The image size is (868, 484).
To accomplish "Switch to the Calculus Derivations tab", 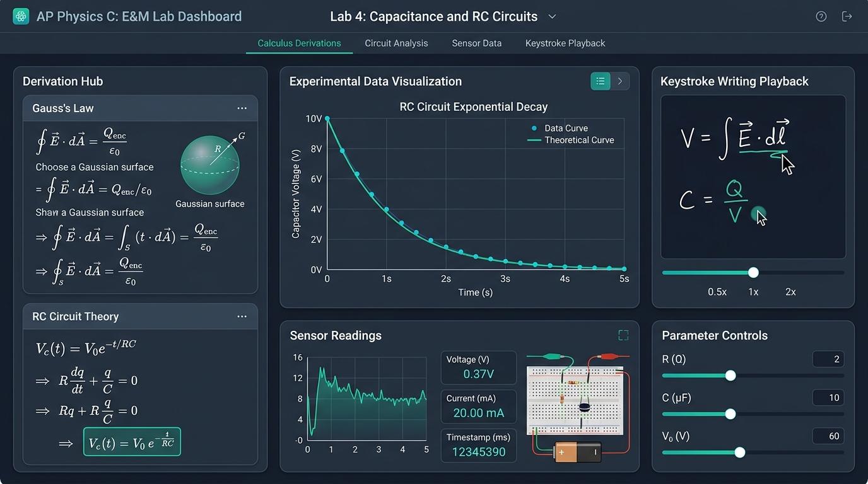I will point(299,43).
